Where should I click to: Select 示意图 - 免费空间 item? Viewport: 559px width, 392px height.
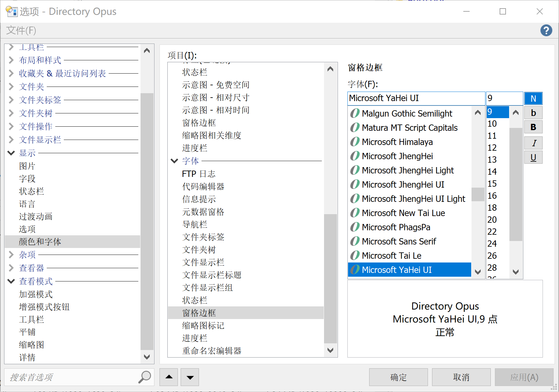click(216, 85)
